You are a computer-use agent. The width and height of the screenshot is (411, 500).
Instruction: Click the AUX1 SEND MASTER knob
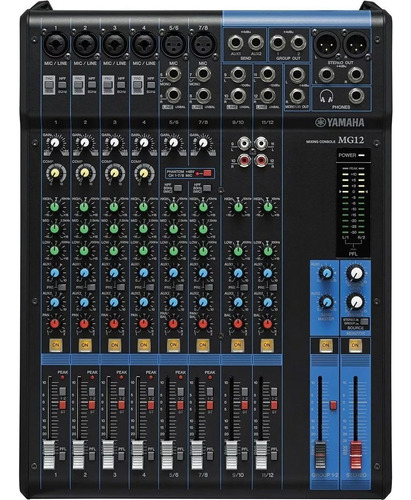(326, 273)
